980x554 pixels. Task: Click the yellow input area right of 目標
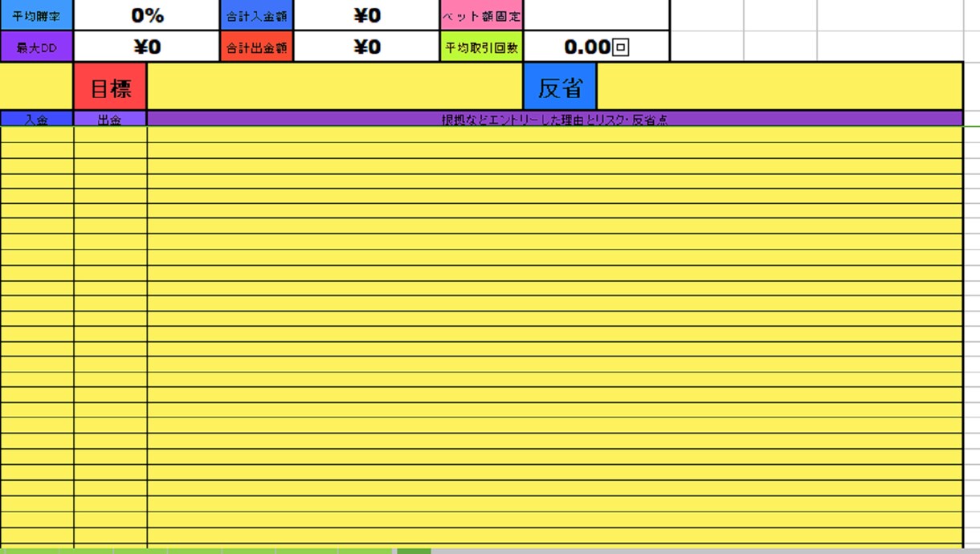pos(335,87)
